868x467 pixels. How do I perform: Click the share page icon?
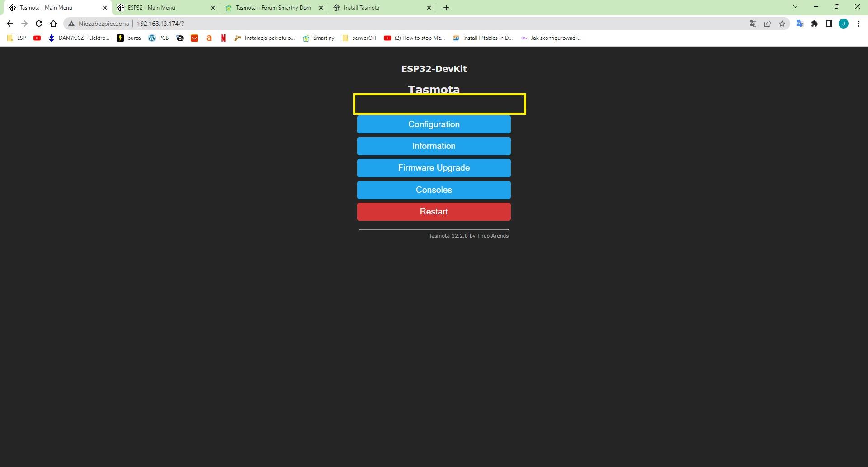tap(768, 24)
